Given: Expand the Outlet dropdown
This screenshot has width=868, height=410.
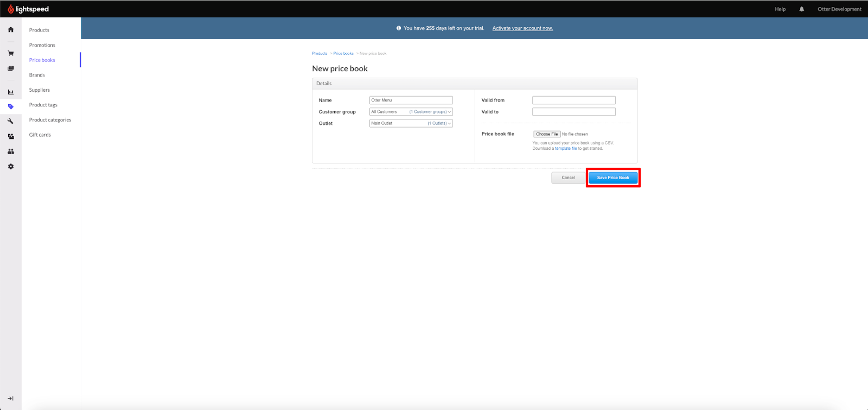Looking at the screenshot, I should pyautogui.click(x=411, y=123).
